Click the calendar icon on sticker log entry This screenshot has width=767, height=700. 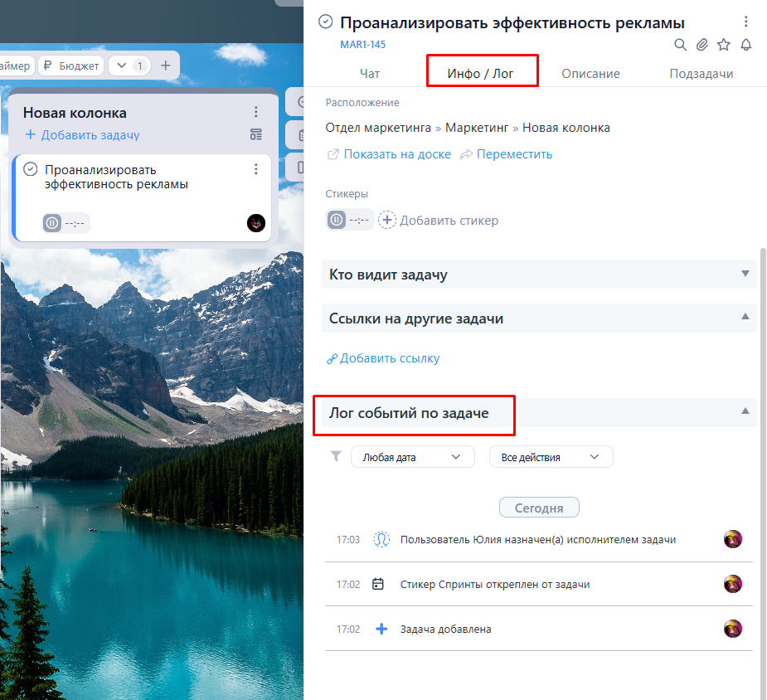click(378, 584)
